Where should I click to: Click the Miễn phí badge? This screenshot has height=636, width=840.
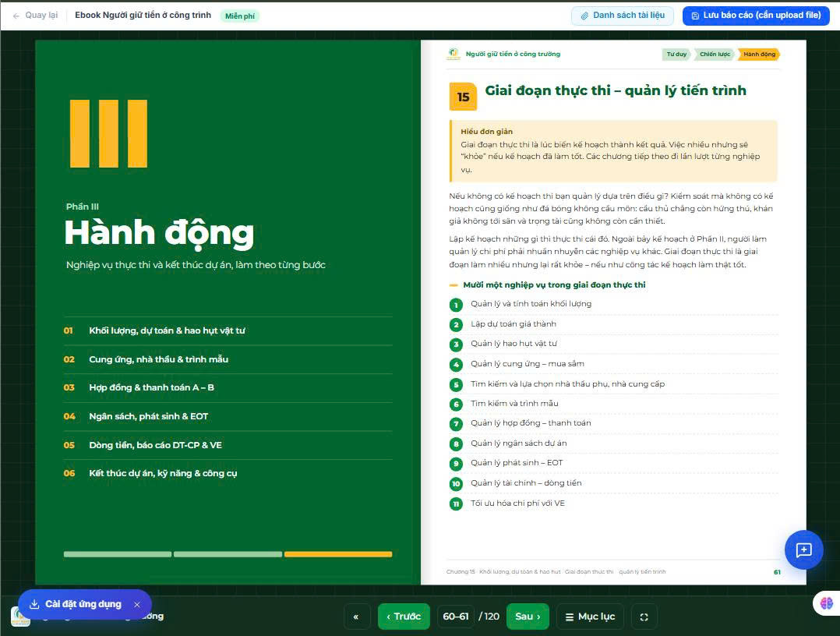pyautogui.click(x=239, y=16)
